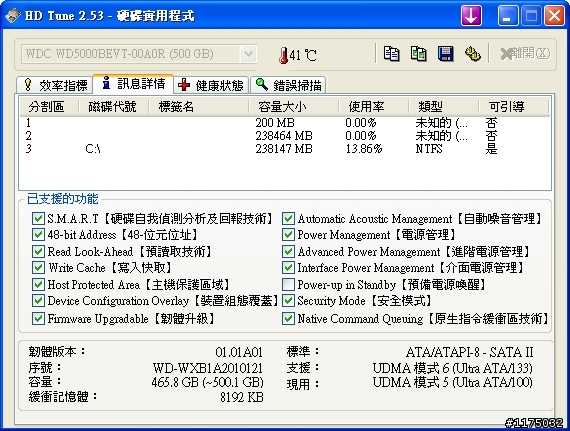The width and height of the screenshot is (570, 431).
Task: Toggle the Security Mode checkbox
Action: tap(288, 301)
